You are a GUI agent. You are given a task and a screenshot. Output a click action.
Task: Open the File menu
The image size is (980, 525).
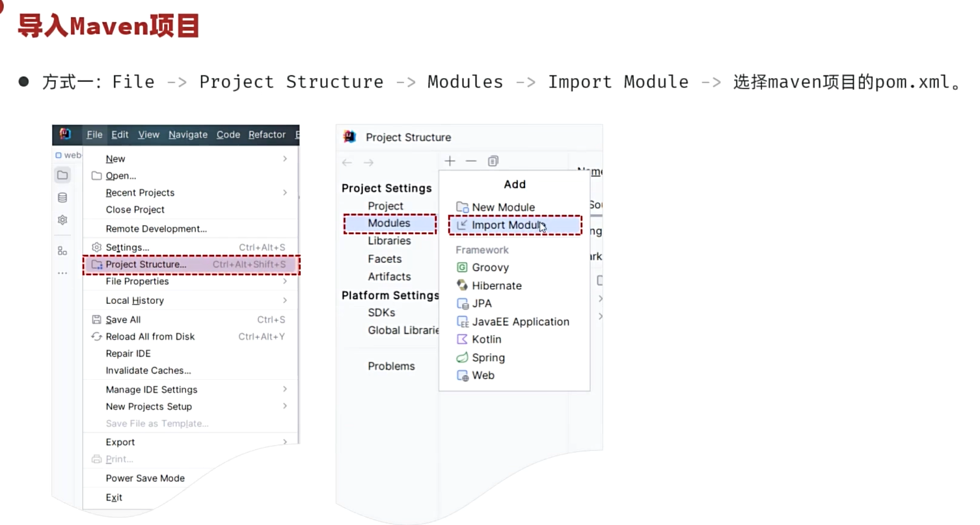point(94,135)
